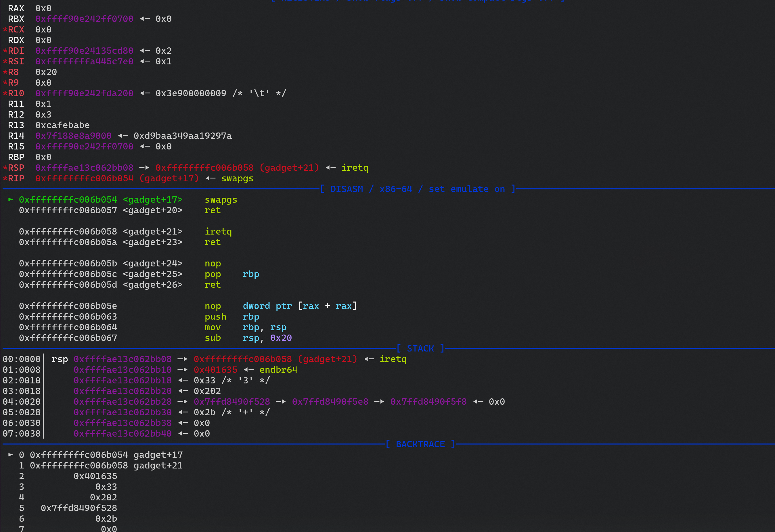Click the R12 value 0x3
Viewport: 775px width, 532px height.
pyautogui.click(x=43, y=115)
